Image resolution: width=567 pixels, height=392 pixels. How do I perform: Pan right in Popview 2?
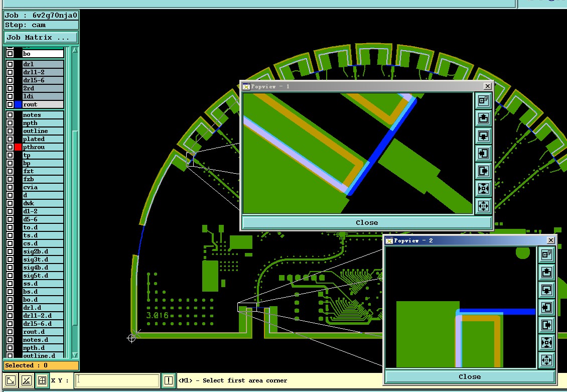tap(546, 325)
